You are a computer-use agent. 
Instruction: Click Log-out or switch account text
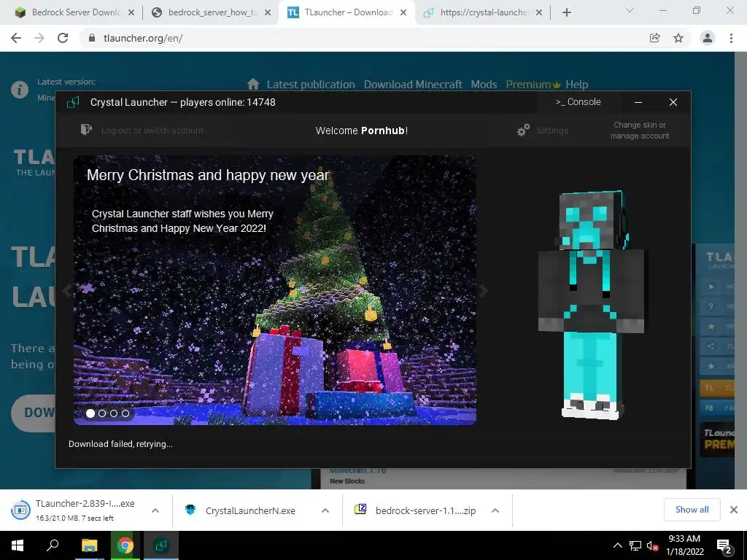coord(152,131)
